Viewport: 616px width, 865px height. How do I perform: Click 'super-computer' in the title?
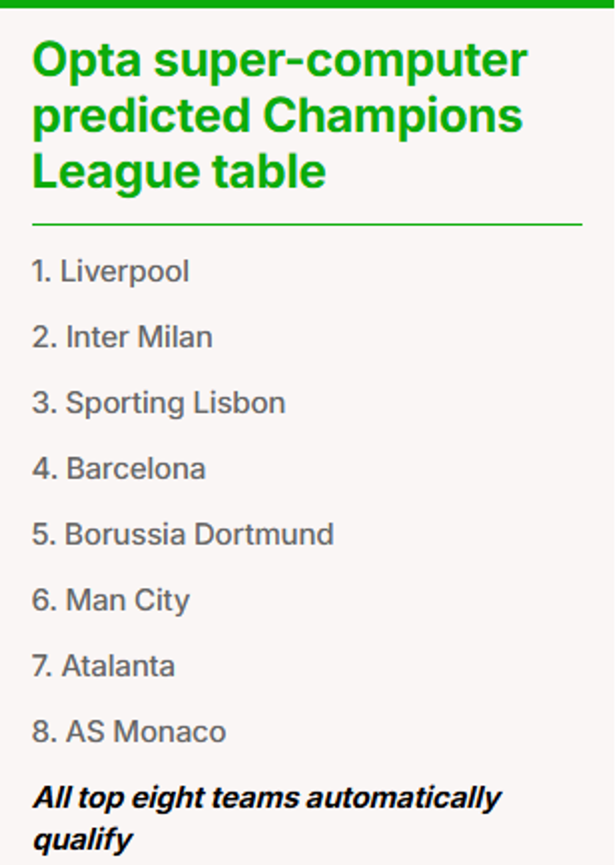[x=340, y=61]
